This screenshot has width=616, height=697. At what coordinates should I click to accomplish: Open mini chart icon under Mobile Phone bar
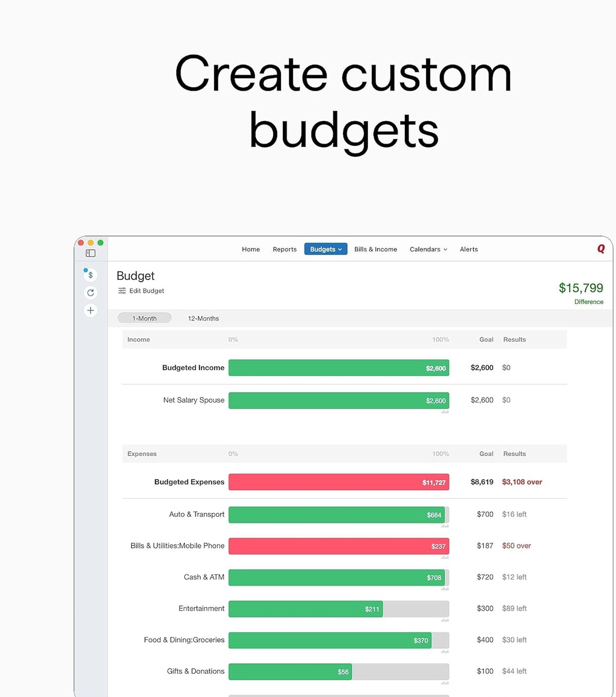click(x=445, y=558)
